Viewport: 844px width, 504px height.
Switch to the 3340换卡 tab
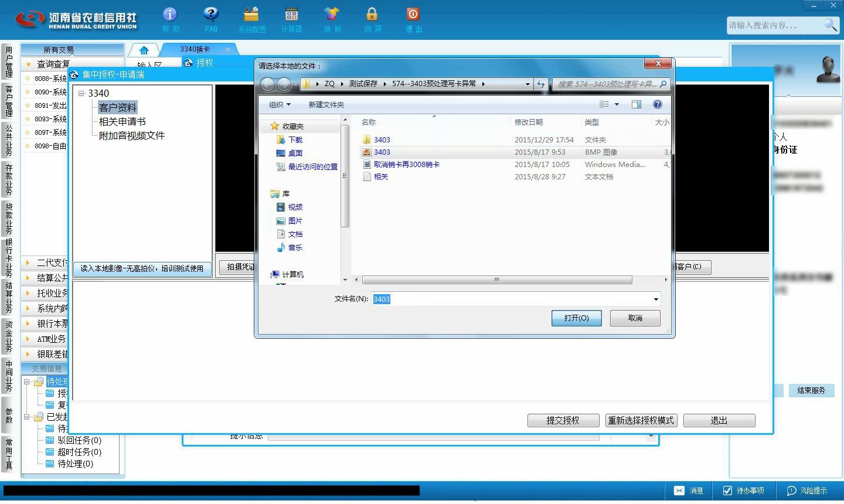tap(195, 49)
